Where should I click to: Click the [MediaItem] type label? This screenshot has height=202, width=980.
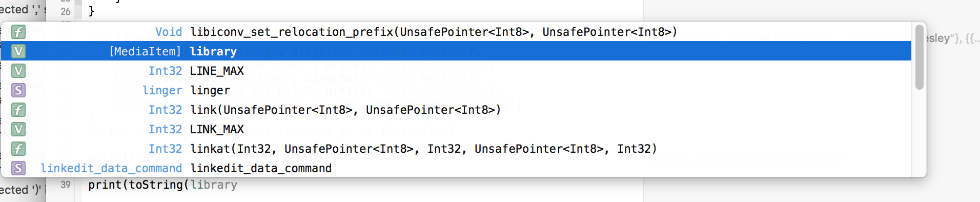pyautogui.click(x=145, y=51)
